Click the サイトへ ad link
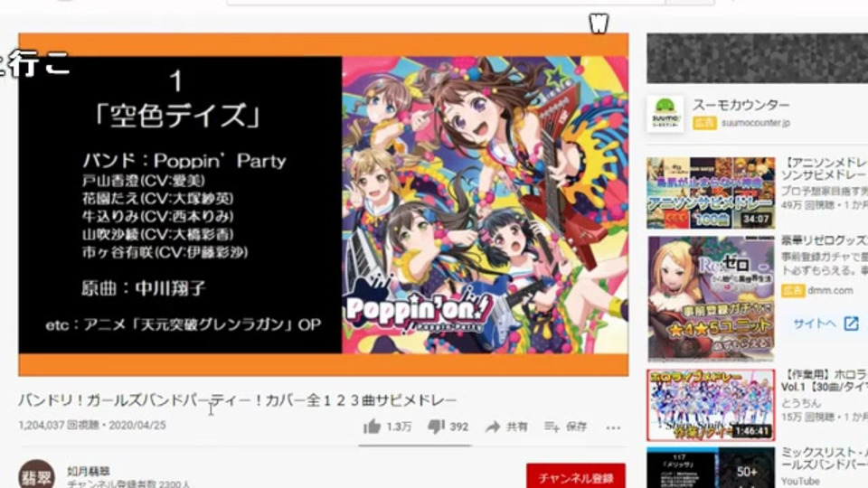Image resolution: width=868 pixels, height=488 pixels. point(815,324)
